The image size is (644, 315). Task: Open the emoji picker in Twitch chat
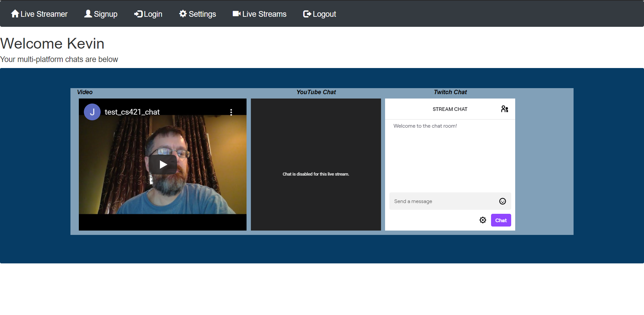[502, 201]
